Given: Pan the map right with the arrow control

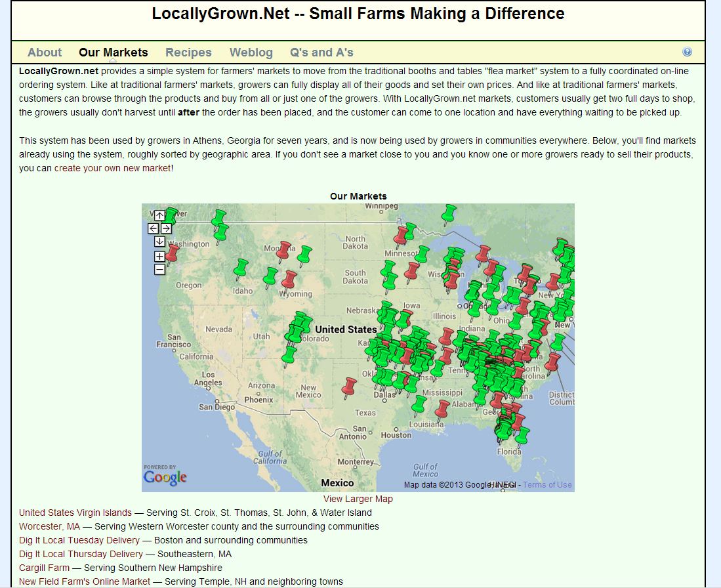Looking at the screenshot, I should (x=166, y=228).
